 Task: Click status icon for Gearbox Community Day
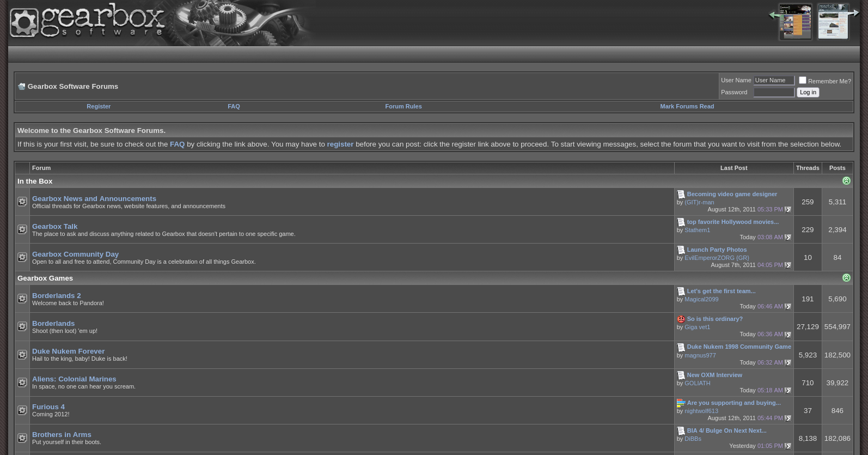tap(22, 257)
